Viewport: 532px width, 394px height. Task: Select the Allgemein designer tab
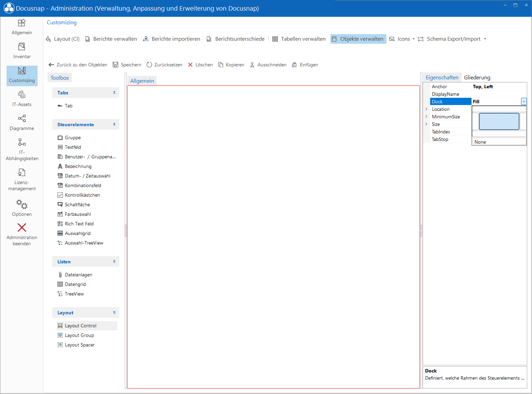[142, 81]
